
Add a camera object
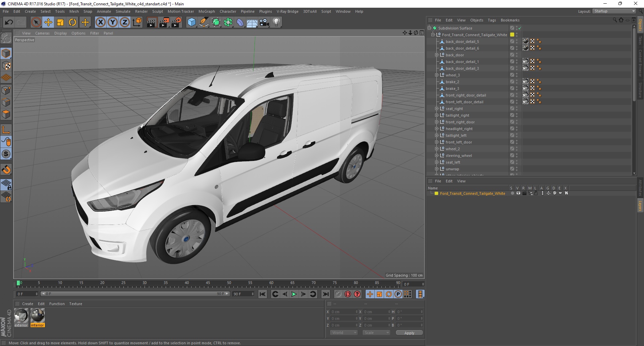coord(264,22)
